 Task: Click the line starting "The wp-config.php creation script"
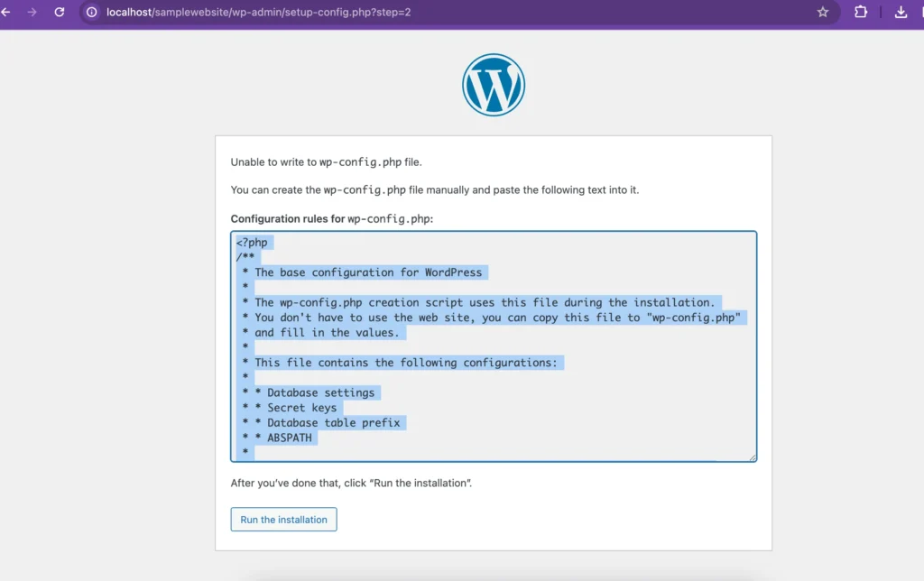point(485,302)
